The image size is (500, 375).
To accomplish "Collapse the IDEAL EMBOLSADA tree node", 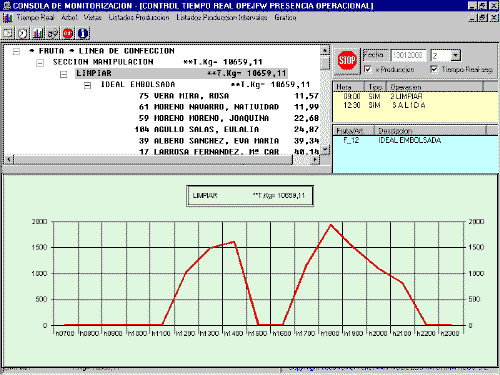I will point(87,86).
